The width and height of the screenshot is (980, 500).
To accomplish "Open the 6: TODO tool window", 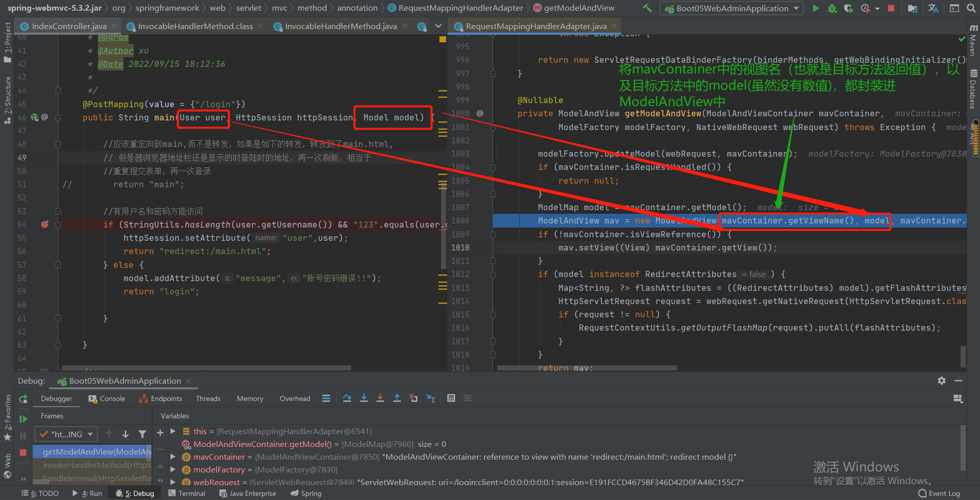I will pos(40,493).
